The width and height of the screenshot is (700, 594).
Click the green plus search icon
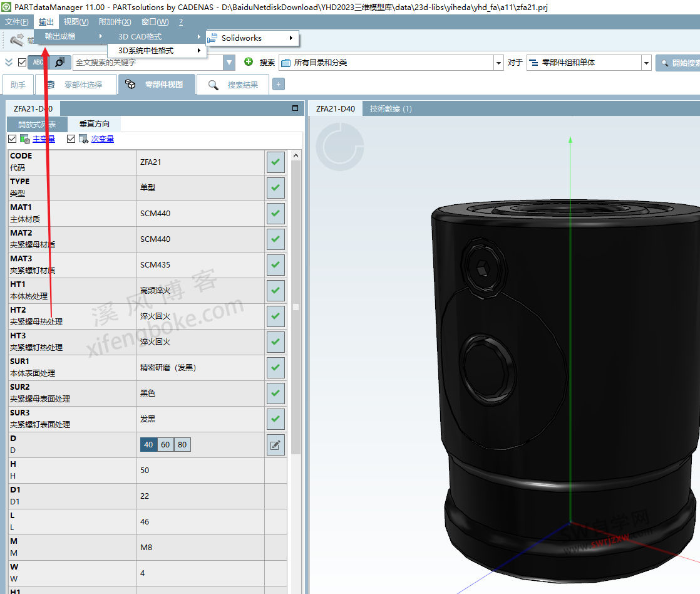coord(250,63)
